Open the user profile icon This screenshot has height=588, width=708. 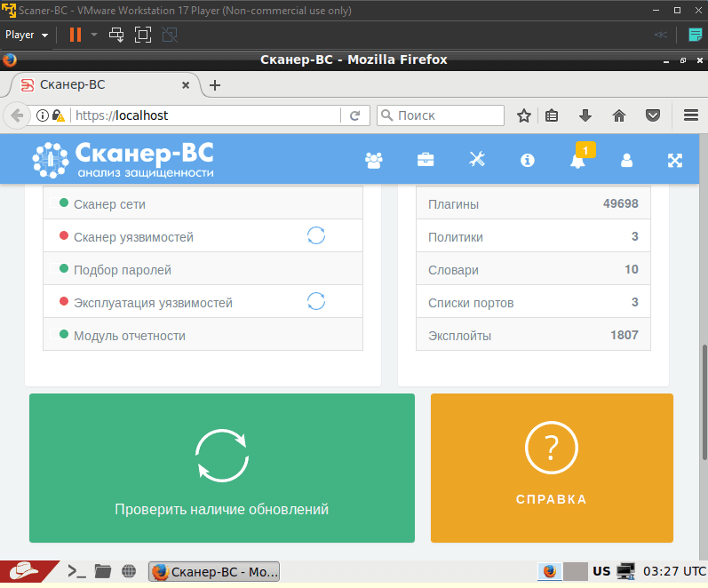pos(626,160)
